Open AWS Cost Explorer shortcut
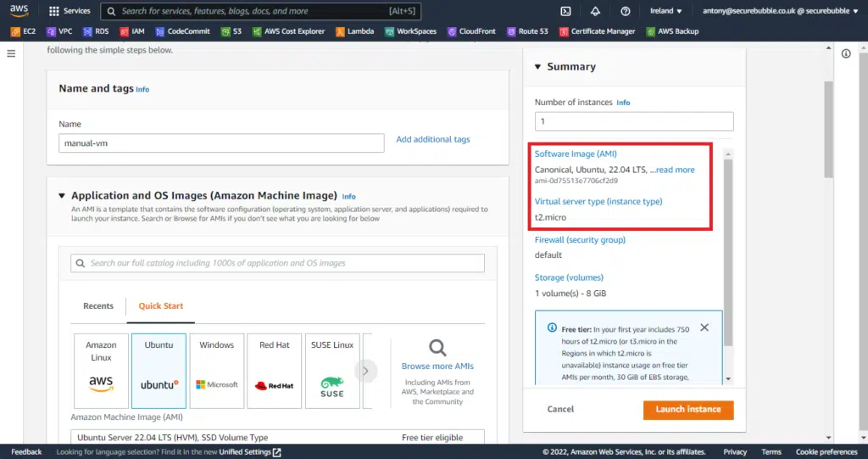868x459 pixels. coord(288,31)
